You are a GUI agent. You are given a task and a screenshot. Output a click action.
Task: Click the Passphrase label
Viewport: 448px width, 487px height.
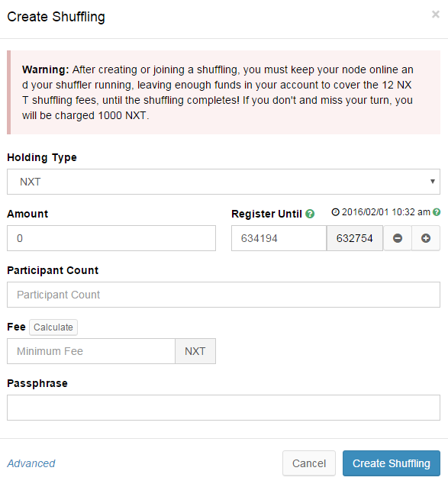pyautogui.click(x=37, y=384)
